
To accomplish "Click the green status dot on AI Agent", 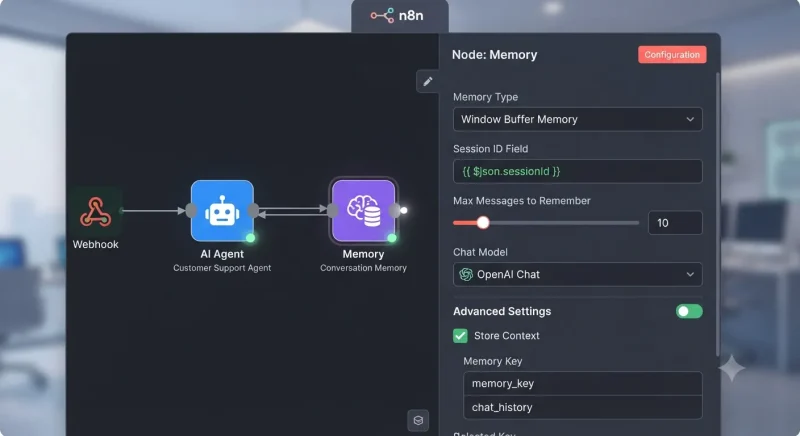I will (x=250, y=238).
